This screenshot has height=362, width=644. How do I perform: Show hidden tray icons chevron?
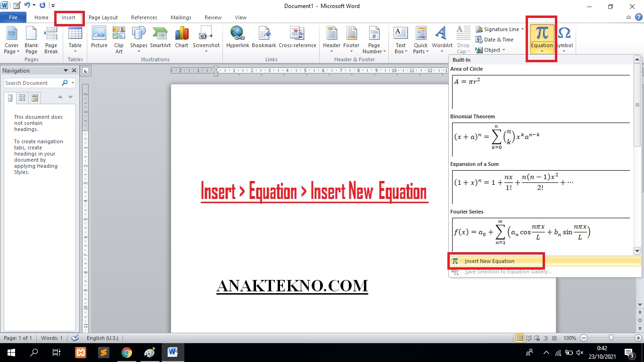(546, 352)
